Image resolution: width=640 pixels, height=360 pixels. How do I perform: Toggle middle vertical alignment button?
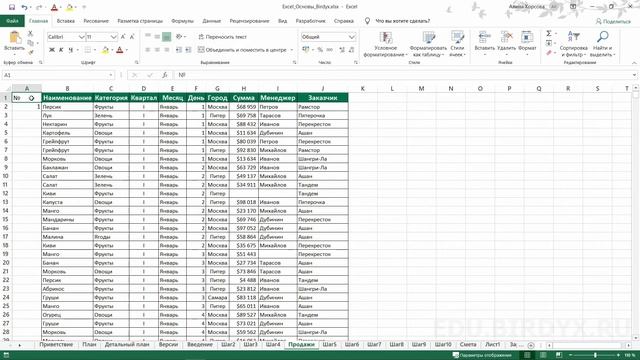pyautogui.click(x=157, y=37)
